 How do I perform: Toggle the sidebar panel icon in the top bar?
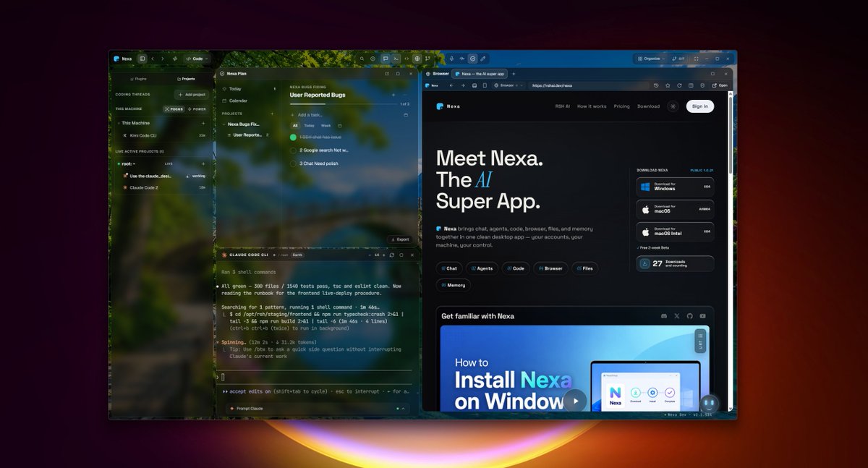click(142, 59)
